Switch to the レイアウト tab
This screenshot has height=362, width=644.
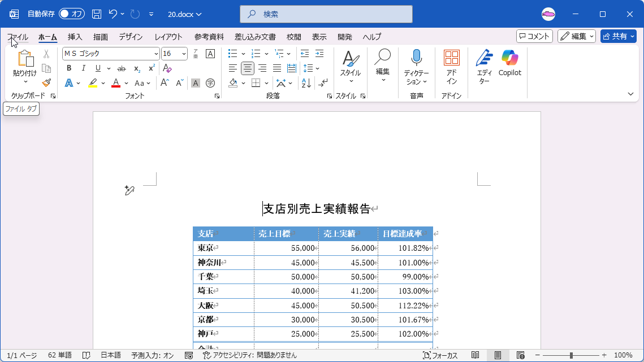[168, 37]
